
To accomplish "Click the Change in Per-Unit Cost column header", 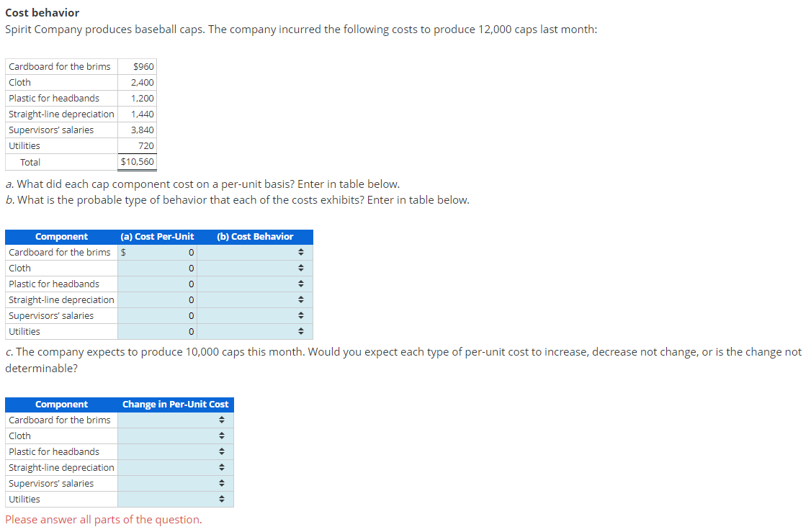I will tap(175, 405).
